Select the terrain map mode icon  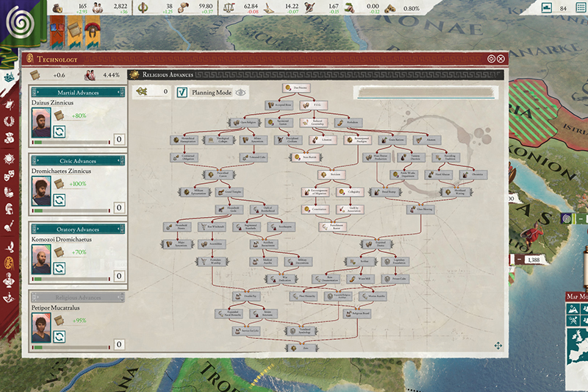click(573, 309)
